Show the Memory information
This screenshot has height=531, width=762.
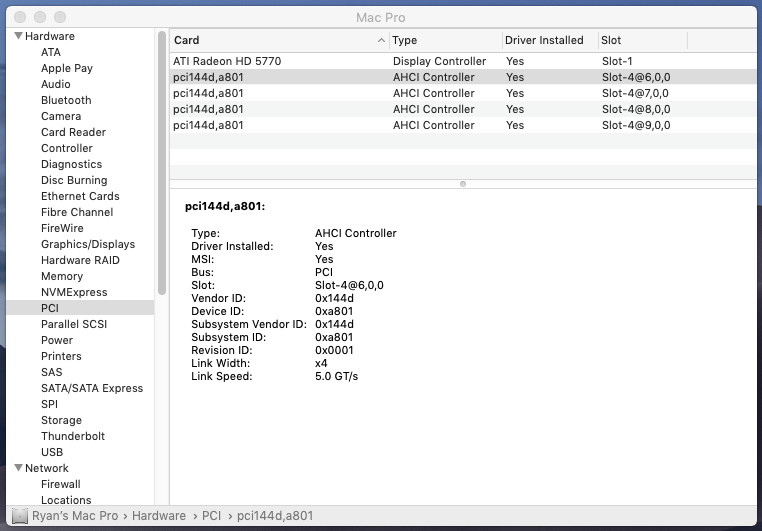[x=61, y=276]
